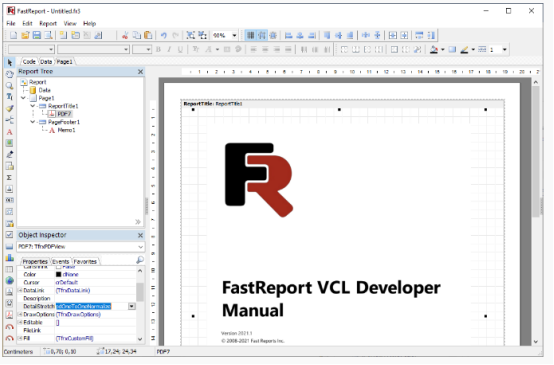Insert a checkbox object from left toolbar
The width and height of the screenshot is (554, 365).
coord(10,235)
